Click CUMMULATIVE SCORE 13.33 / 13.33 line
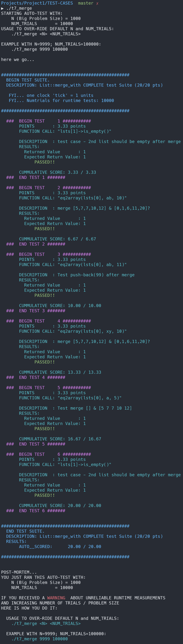183x644 pixels. (60, 372)
